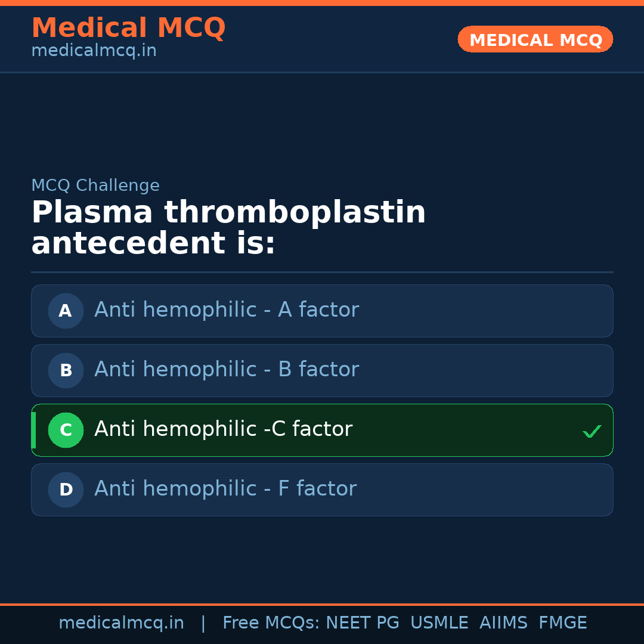Select option Anti hemophilic - A factor
Image resolution: width=644 pixels, height=644 pixels.
227,310
